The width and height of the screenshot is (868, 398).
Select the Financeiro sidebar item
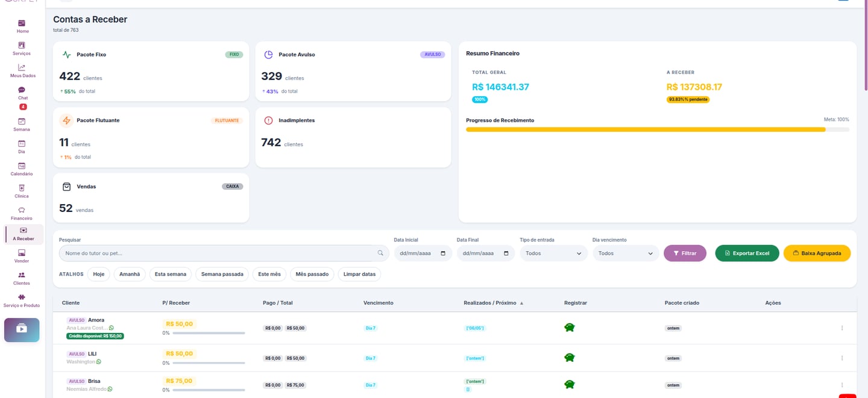pyautogui.click(x=22, y=214)
